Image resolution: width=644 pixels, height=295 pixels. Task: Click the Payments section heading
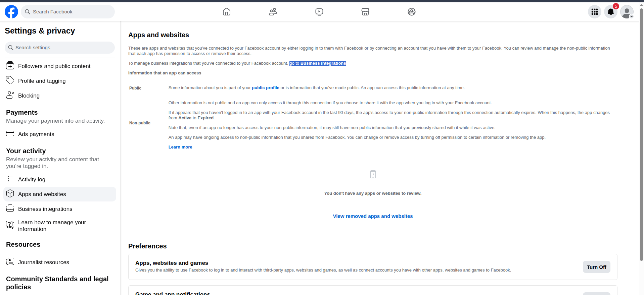click(x=22, y=112)
